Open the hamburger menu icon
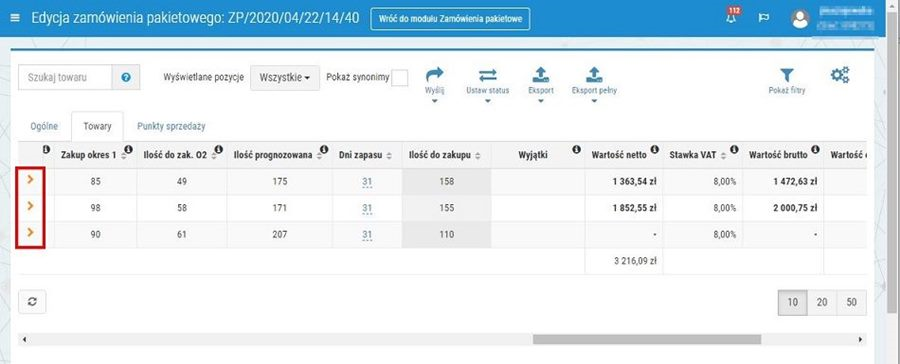 (15, 18)
